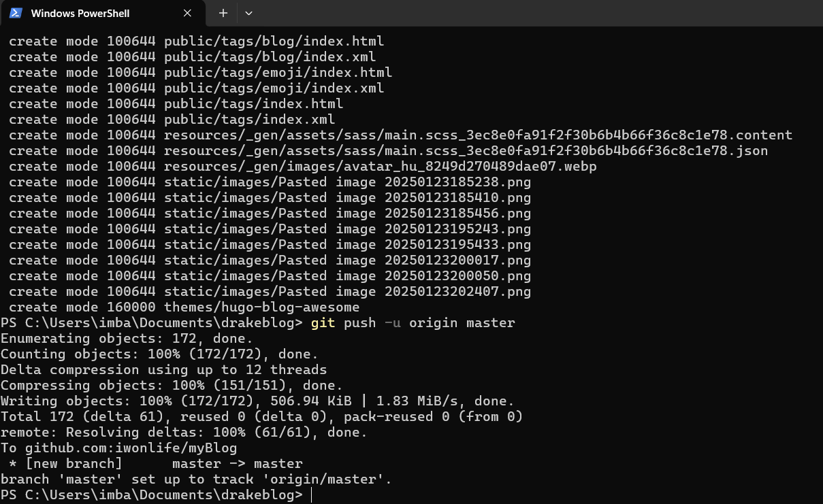
Task: Click "branch 'master' set up to track" line
Action: [x=196, y=480]
